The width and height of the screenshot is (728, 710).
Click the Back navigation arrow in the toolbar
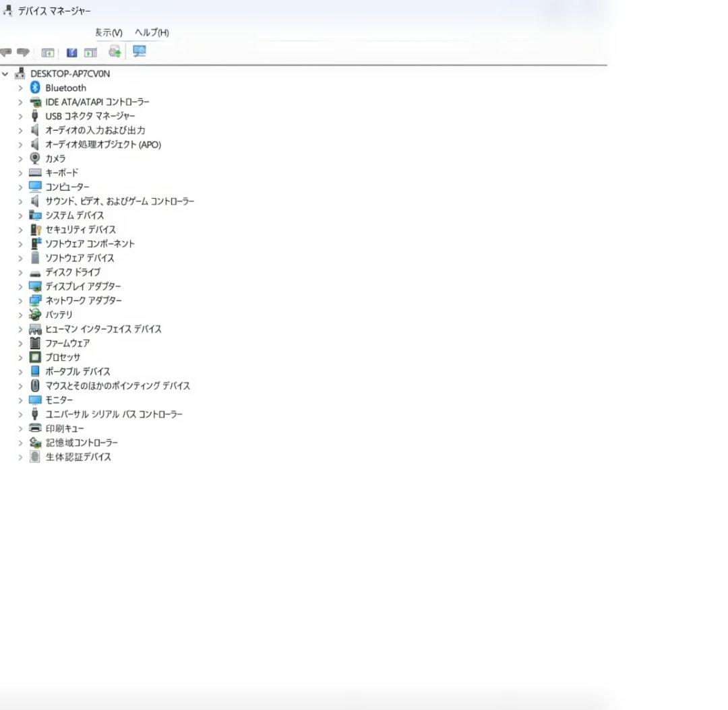click(x=6, y=52)
